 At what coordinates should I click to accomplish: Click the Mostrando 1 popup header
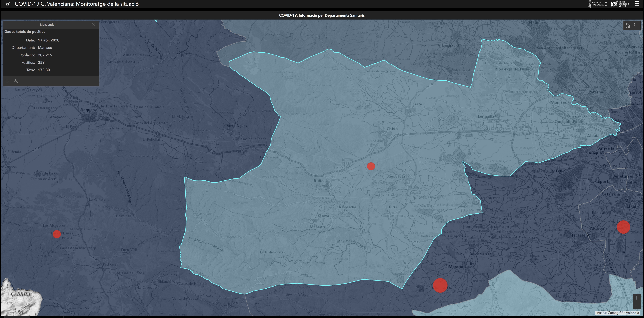pyautogui.click(x=48, y=25)
